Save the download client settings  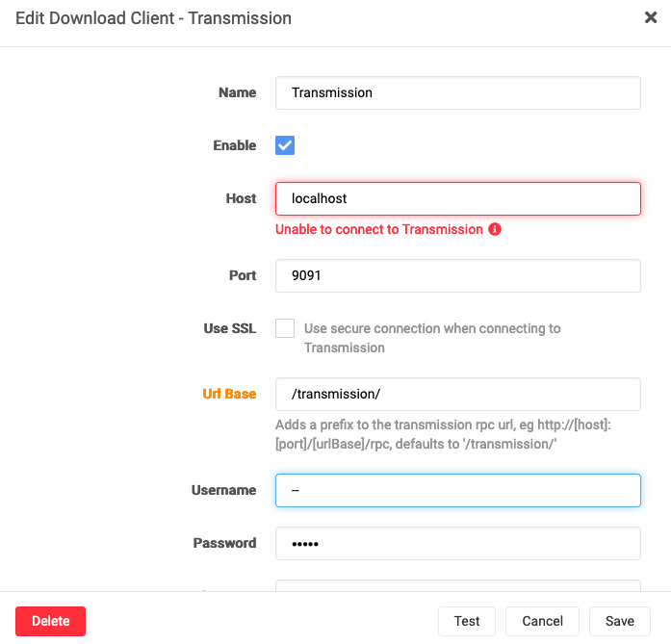pos(620,621)
